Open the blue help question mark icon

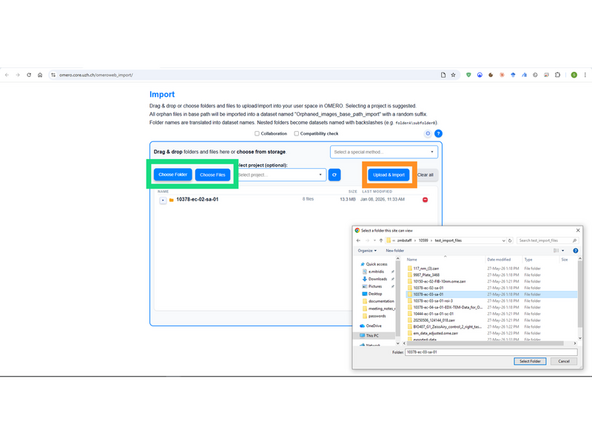click(438, 134)
